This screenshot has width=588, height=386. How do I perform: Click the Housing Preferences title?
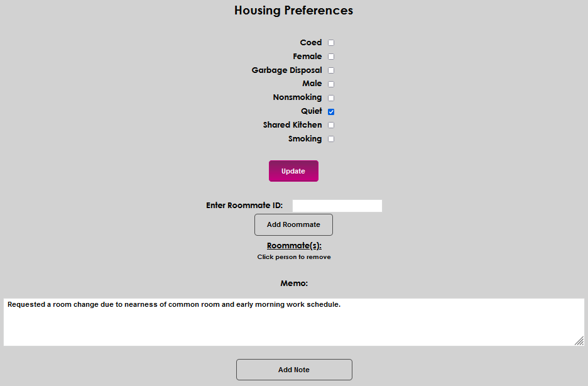tap(293, 10)
